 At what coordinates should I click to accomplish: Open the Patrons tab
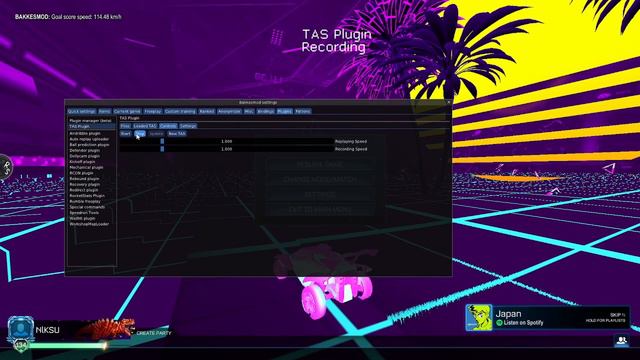(303, 111)
